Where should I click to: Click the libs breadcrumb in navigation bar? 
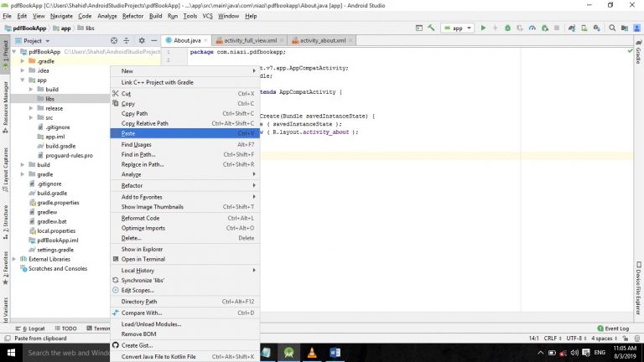pyautogui.click(x=86, y=28)
